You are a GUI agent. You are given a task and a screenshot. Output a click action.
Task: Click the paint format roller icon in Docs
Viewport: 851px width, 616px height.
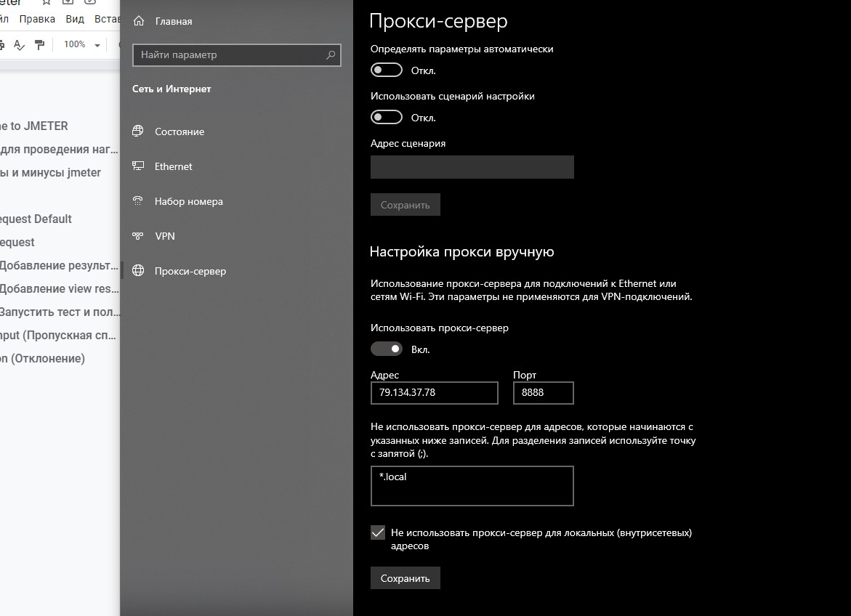click(x=40, y=44)
